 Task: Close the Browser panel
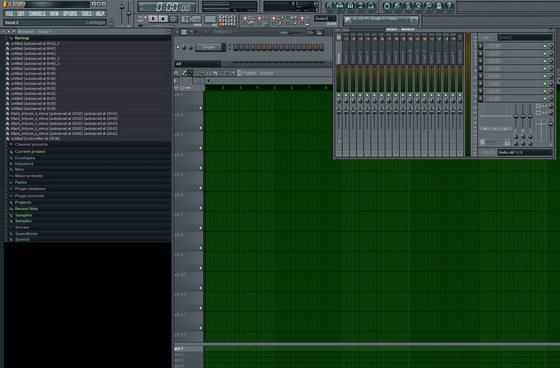[168, 32]
